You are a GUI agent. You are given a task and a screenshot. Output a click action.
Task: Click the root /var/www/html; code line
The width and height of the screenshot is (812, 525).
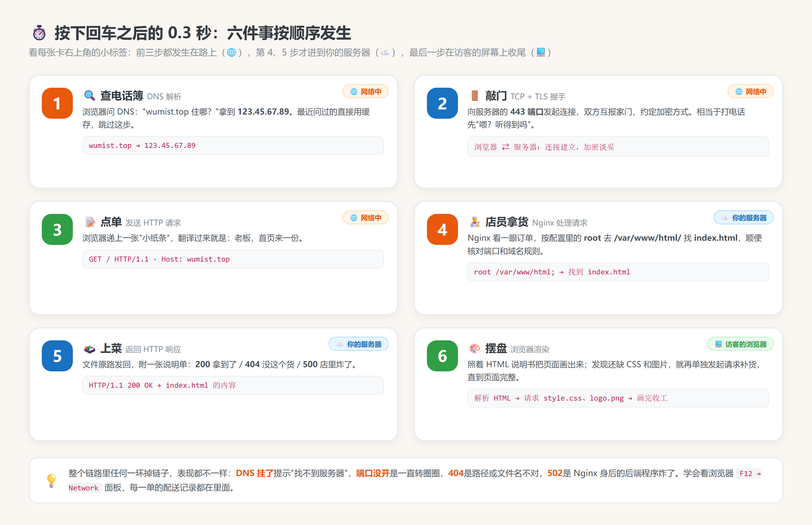pyautogui.click(x=618, y=272)
